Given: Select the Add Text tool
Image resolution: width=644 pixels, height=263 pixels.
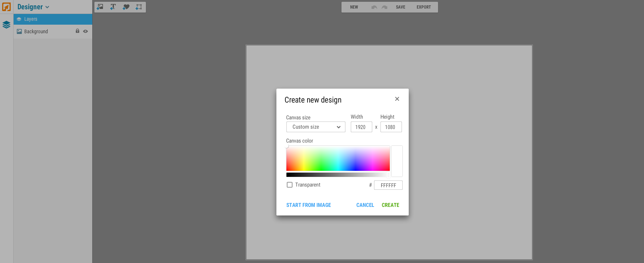Looking at the screenshot, I should pyautogui.click(x=113, y=7).
